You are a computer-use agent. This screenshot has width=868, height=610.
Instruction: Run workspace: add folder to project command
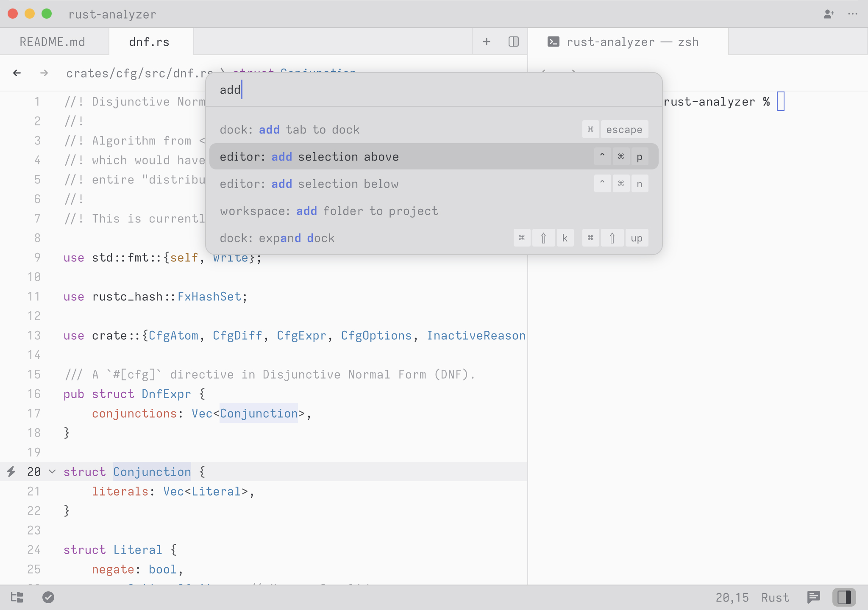point(328,211)
